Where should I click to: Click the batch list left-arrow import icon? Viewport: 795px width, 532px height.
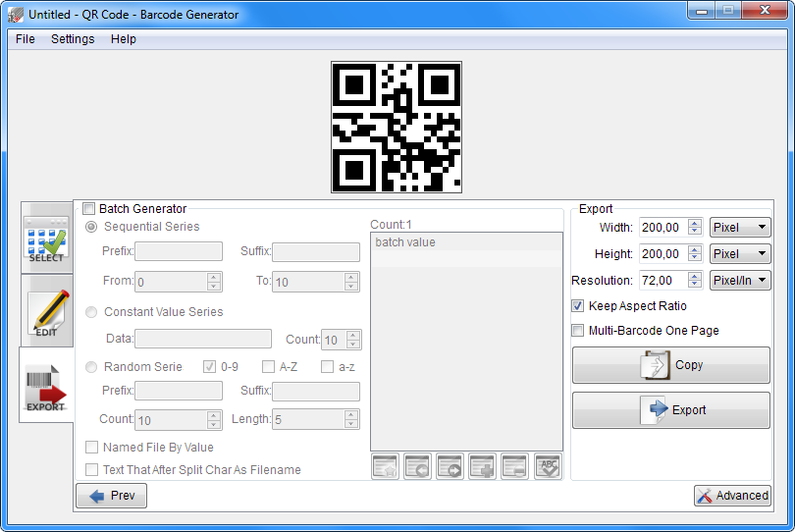click(418, 466)
